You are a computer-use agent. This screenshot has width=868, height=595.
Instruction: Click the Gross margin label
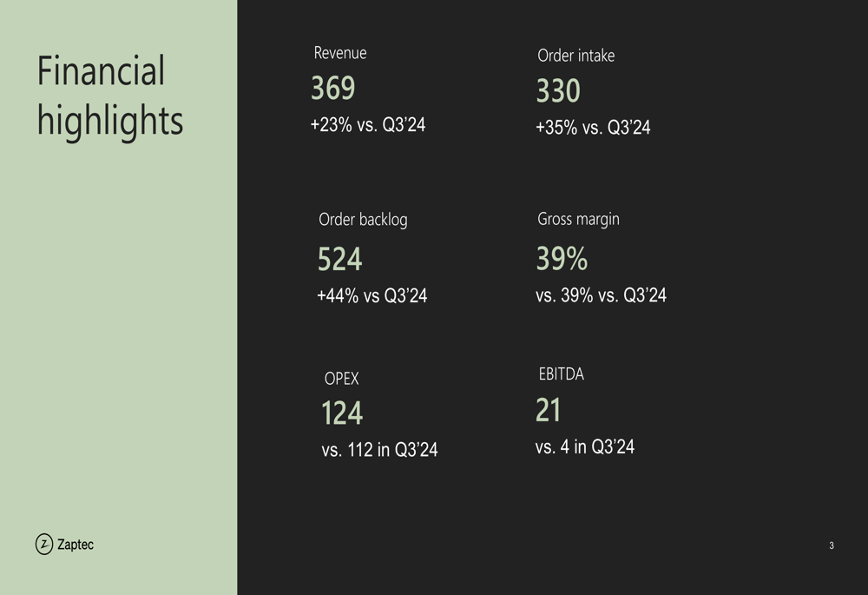point(578,219)
